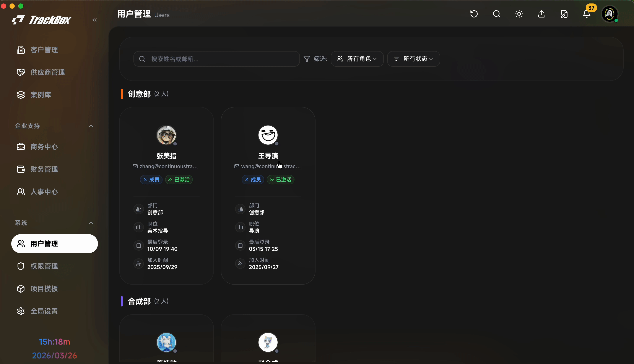The width and height of the screenshot is (634, 364).
Task: Open the profile avatar menu
Action: click(610, 14)
